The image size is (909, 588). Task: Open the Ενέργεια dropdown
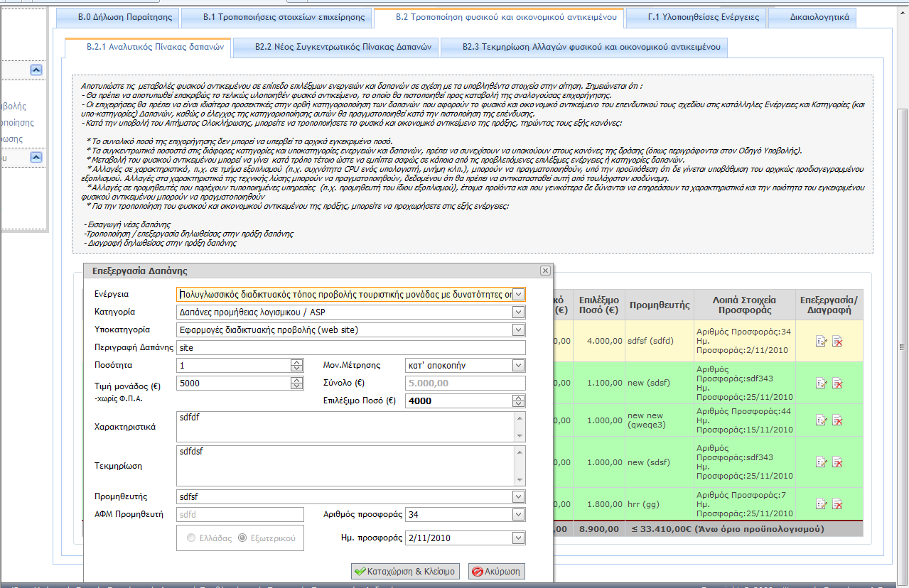pyautogui.click(x=519, y=294)
